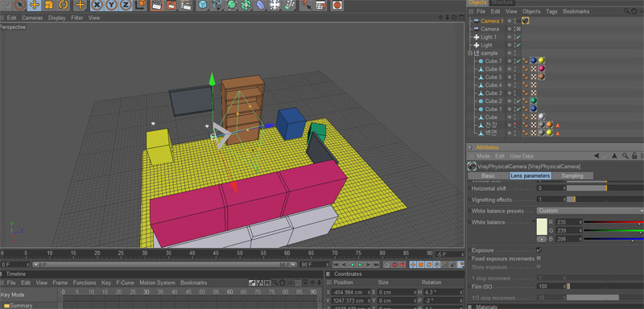Click the Film ISO value stepper
Image resolution: width=644 pixels, height=309 pixels.
[x=564, y=286]
